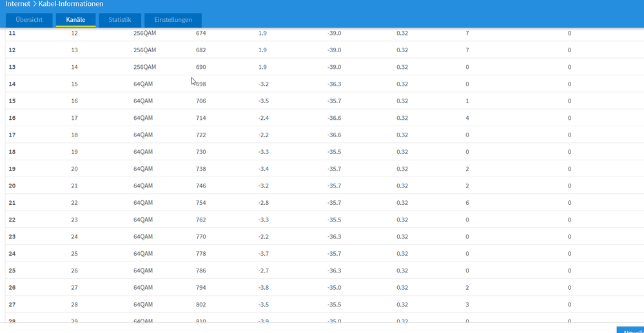Switch to the Übersicht tab
644x333 pixels.
(x=29, y=20)
